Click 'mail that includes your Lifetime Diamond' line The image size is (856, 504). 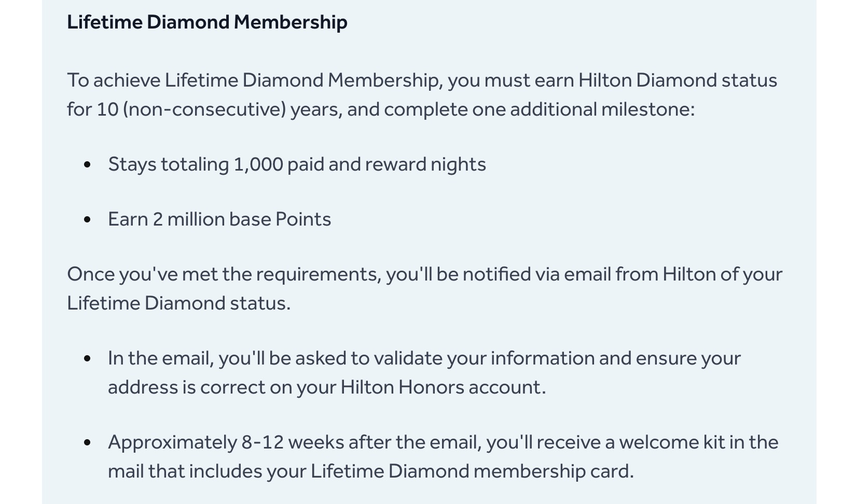(371, 471)
